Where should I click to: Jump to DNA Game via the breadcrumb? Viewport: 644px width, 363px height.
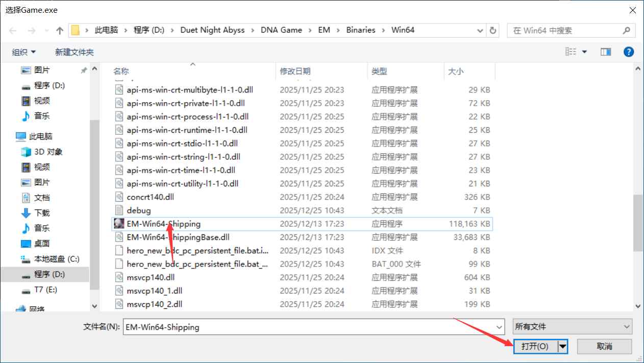(x=281, y=30)
